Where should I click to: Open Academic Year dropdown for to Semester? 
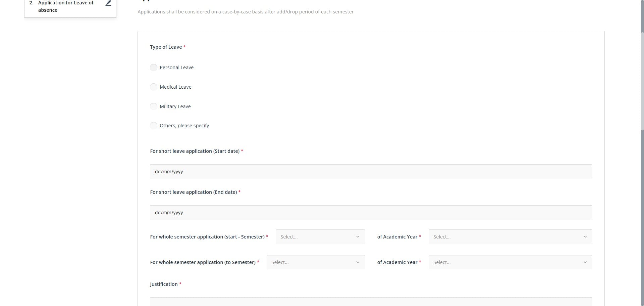[510, 262]
